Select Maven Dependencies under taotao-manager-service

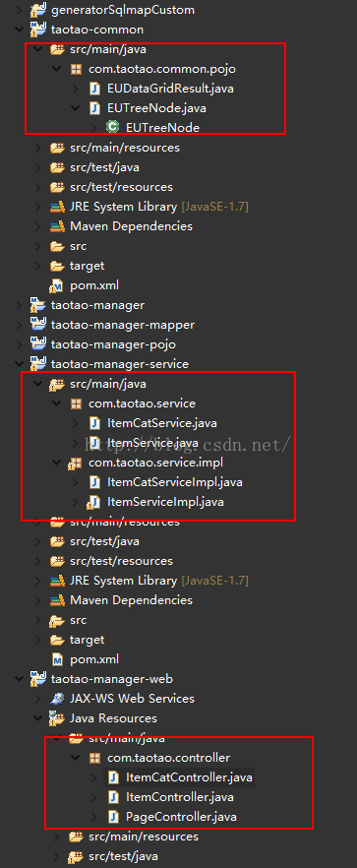(131, 600)
